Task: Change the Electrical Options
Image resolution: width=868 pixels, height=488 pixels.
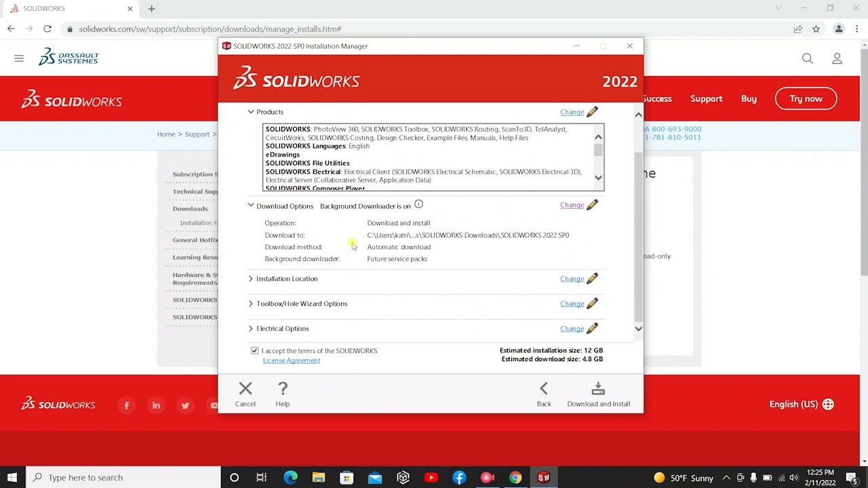Action: [572, 329]
